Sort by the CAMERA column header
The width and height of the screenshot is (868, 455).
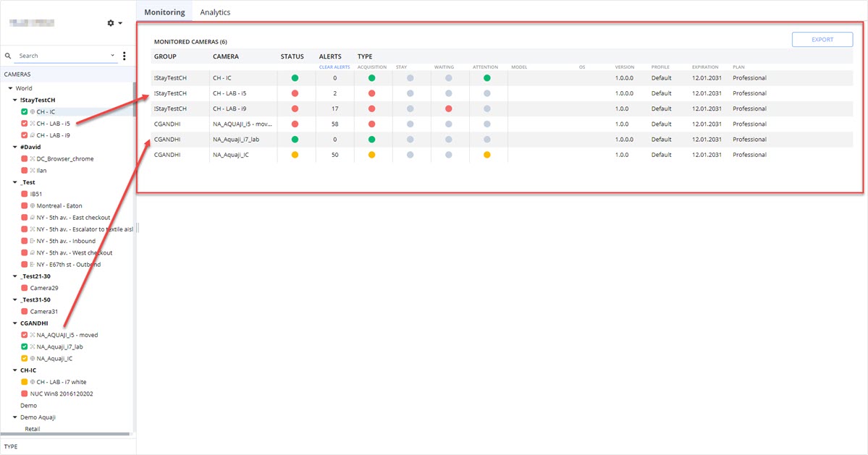[226, 56]
